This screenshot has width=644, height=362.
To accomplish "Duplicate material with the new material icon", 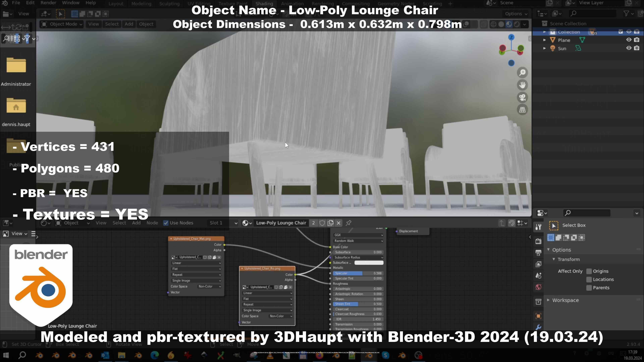I will pyautogui.click(x=330, y=223).
